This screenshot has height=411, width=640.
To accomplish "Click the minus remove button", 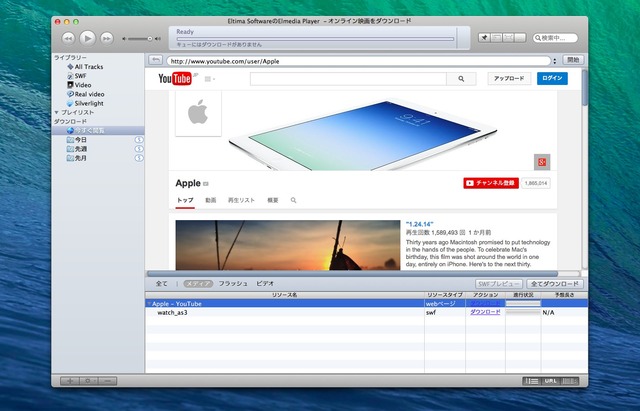I will [107, 381].
